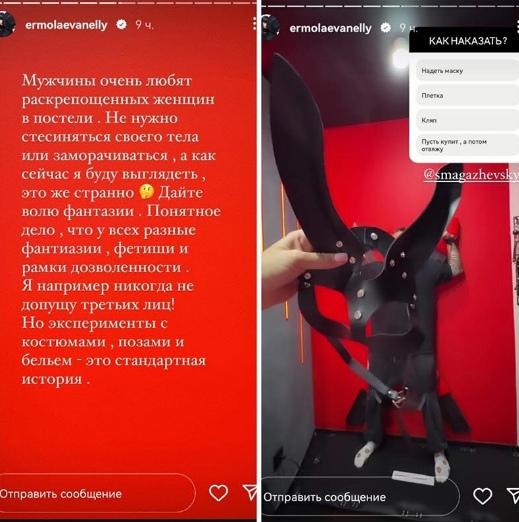Viewport: 519px width, 522px height.
Task: Focus right Отправить сообщение message field
Action: click(360, 497)
